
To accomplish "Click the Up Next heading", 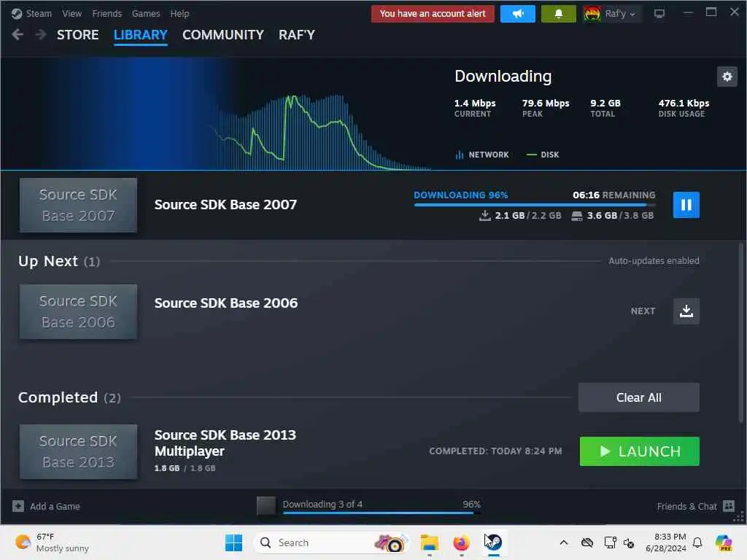I will coord(59,261).
